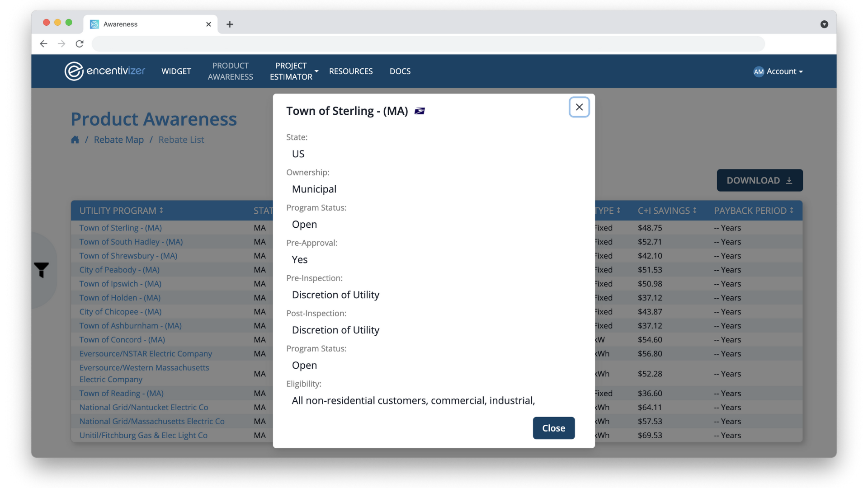Click the Close button in modal
This screenshot has height=488, width=868.
[x=553, y=428]
